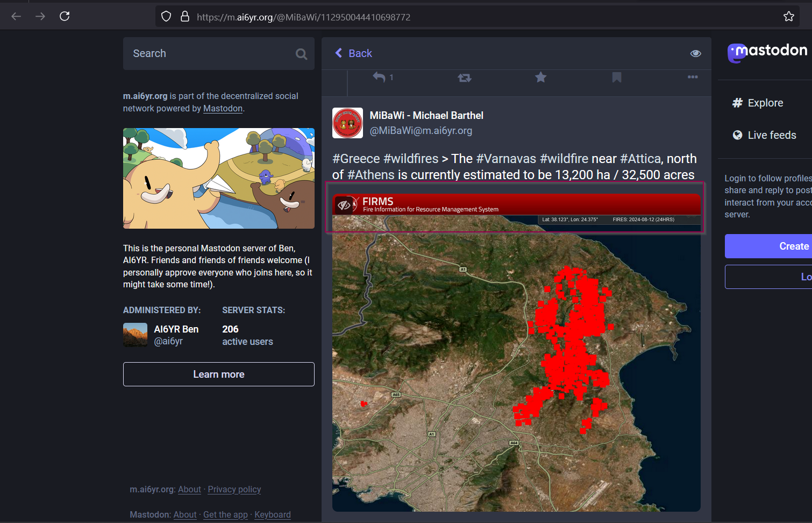812x523 pixels.
Task: Open AI6YR Ben's admin avatar
Action: 135,335
